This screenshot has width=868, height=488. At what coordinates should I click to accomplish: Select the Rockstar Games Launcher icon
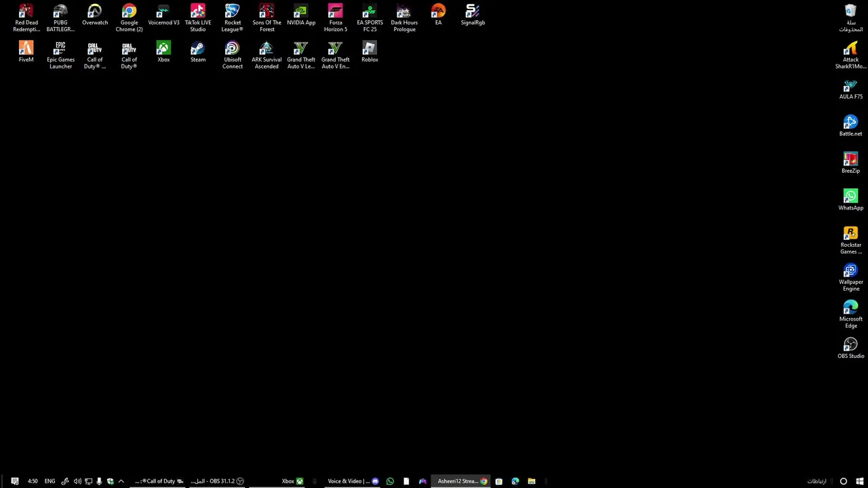(850, 241)
